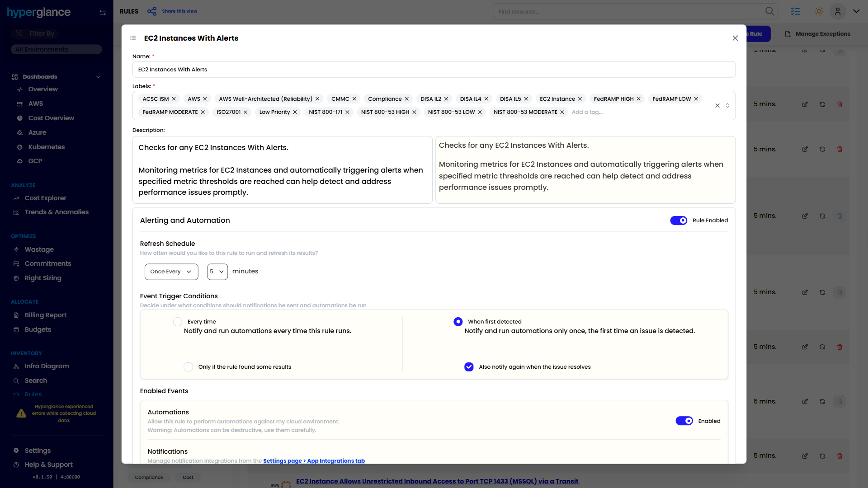Image resolution: width=868 pixels, height=488 pixels.
Task: Open the checklist icon in the top bar
Action: 795,11
